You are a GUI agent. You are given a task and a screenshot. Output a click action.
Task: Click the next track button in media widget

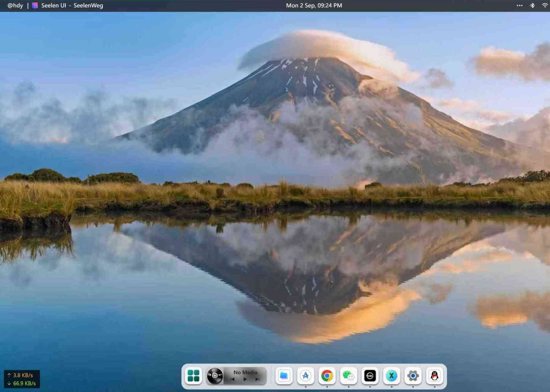[257, 379]
